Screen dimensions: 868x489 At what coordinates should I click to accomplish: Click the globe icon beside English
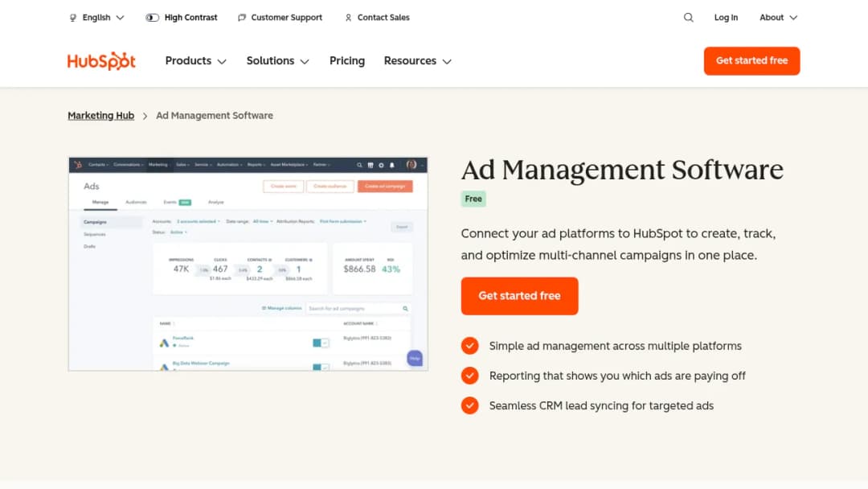pyautogui.click(x=73, y=18)
